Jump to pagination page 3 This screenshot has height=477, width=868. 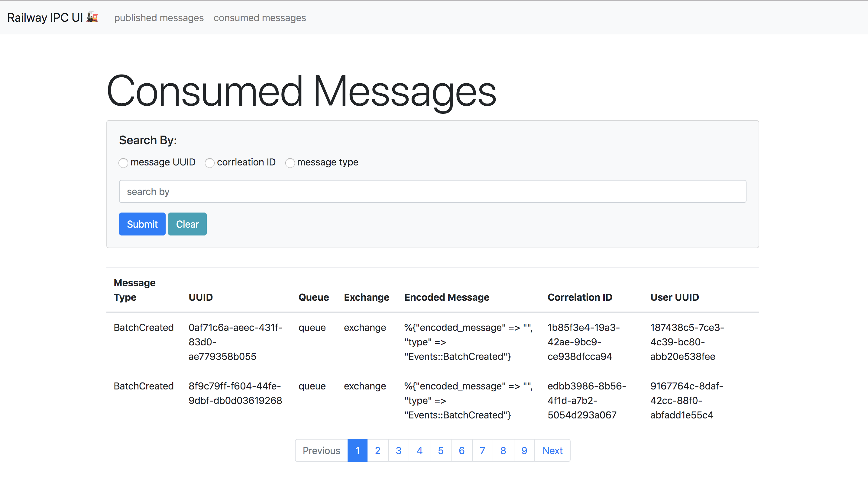[x=399, y=450]
